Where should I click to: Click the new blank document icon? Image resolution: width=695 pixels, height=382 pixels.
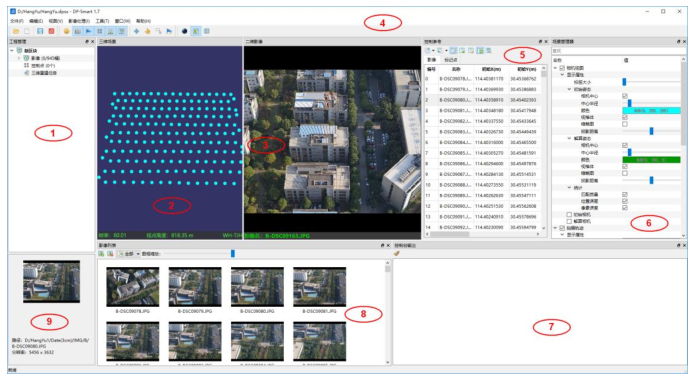coord(27,31)
